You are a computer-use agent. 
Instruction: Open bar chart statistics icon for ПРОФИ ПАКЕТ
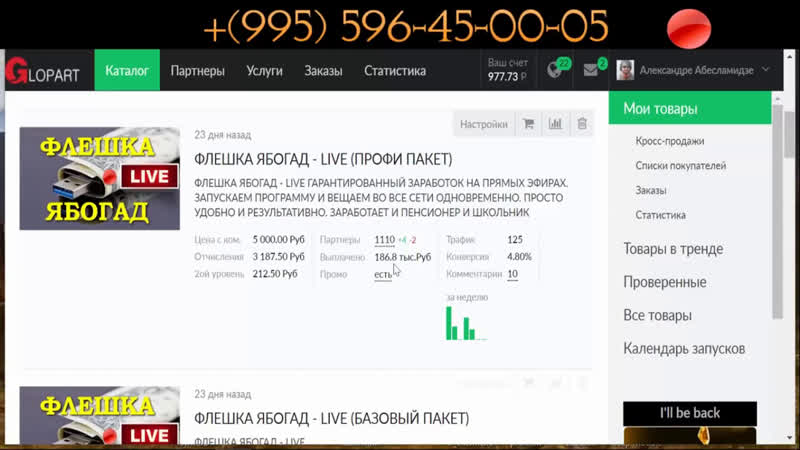pos(555,124)
